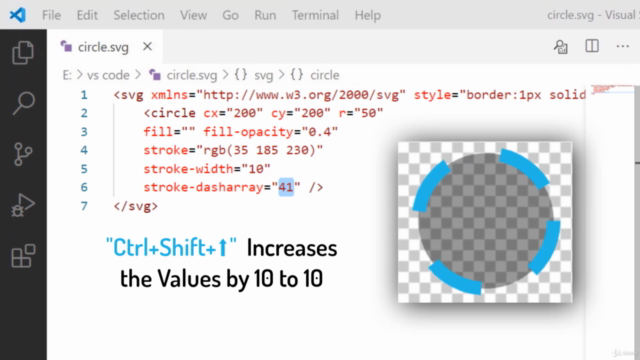Click the rgb(35 185 230) stroke value
The image size is (640, 360).
[260, 150]
